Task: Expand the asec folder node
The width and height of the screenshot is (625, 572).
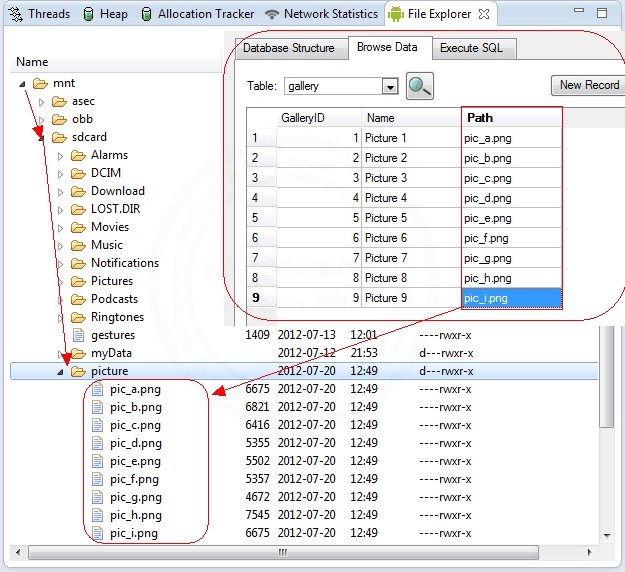Action: [42, 102]
